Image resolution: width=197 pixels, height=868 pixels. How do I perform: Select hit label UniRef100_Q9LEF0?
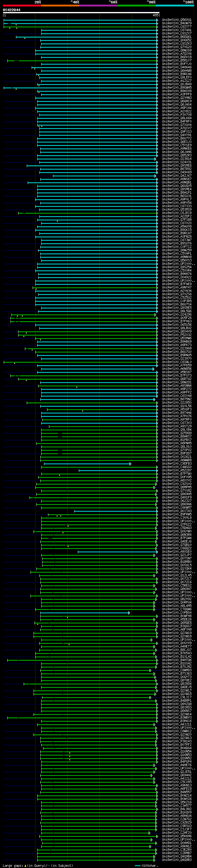(177, 78)
